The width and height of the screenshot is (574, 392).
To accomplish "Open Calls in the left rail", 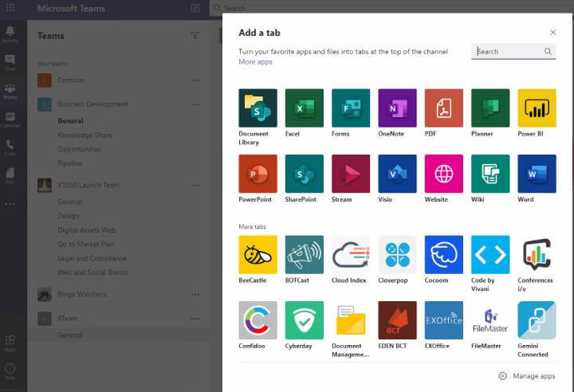I will point(10,147).
